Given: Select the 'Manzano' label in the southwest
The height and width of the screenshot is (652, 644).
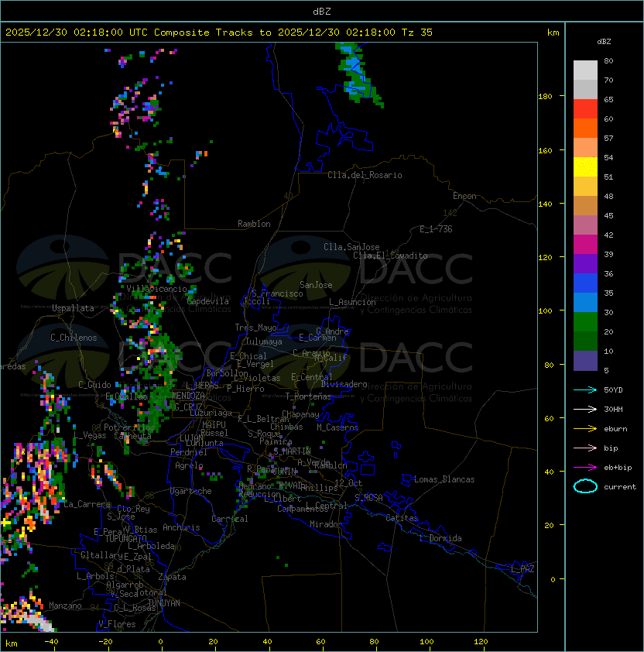Looking at the screenshot, I should pyautogui.click(x=65, y=606).
